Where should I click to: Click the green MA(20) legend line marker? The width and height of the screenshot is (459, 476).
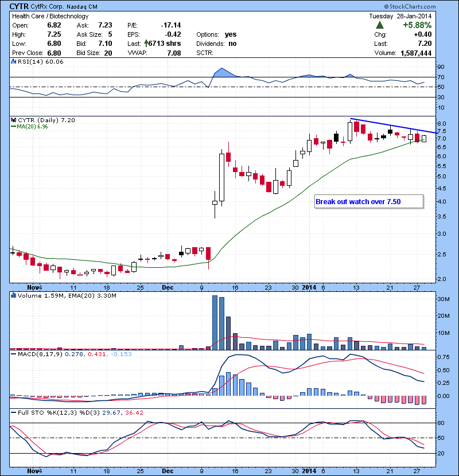13,127
